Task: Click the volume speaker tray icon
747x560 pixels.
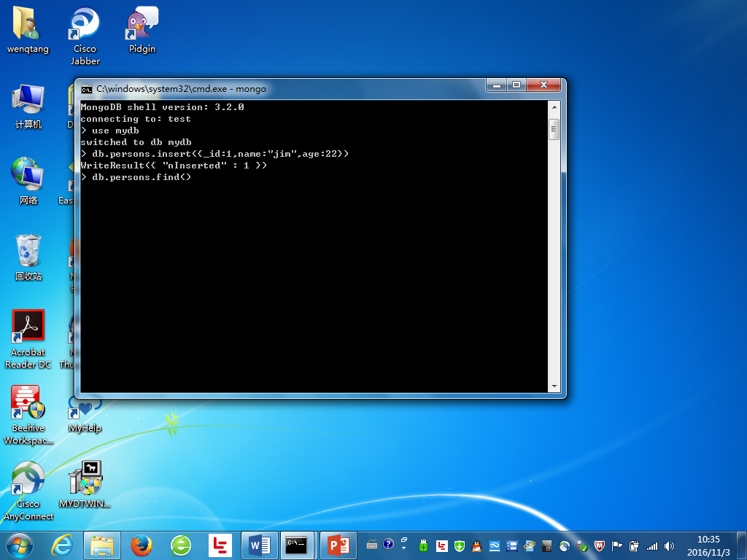Action: pos(669,545)
